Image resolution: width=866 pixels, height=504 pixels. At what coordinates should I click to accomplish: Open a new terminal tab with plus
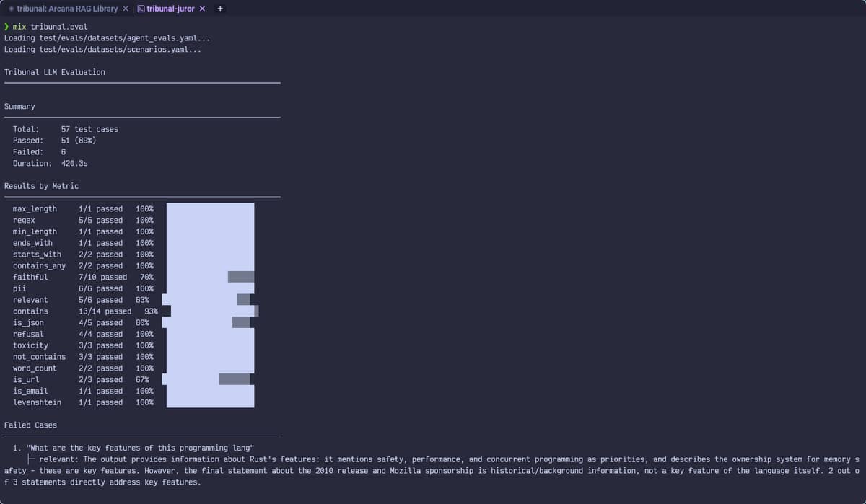(x=220, y=9)
